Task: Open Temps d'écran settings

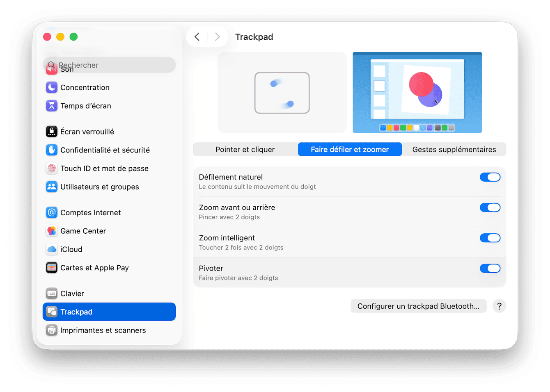Action: click(x=86, y=106)
